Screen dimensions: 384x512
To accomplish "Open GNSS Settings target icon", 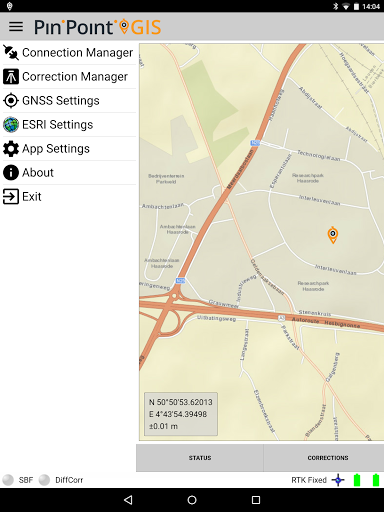I will tap(11, 101).
